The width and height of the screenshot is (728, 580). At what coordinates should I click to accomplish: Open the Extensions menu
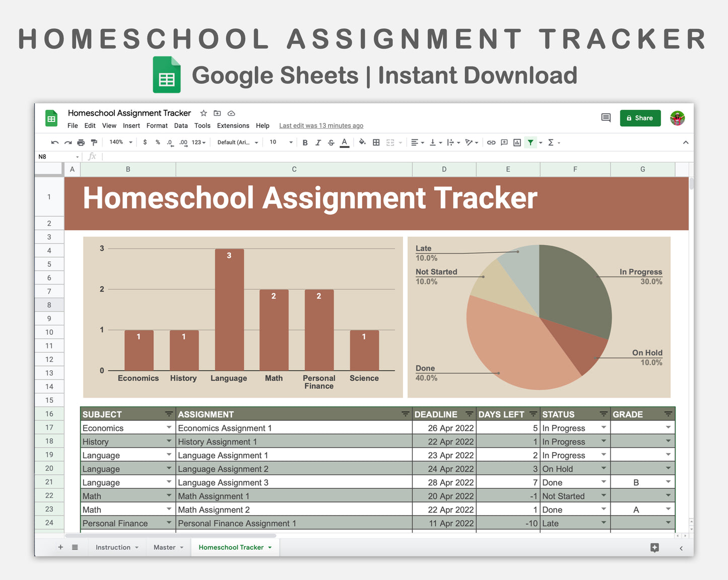233,125
